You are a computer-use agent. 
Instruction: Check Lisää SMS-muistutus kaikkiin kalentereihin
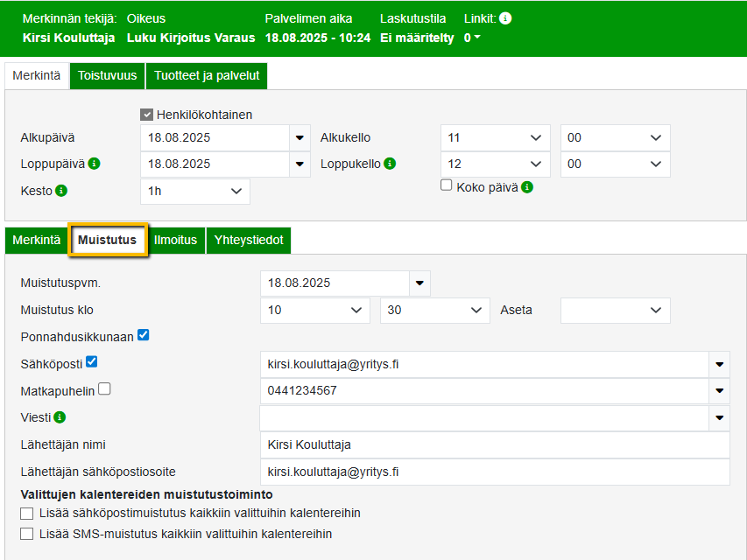click(x=27, y=534)
